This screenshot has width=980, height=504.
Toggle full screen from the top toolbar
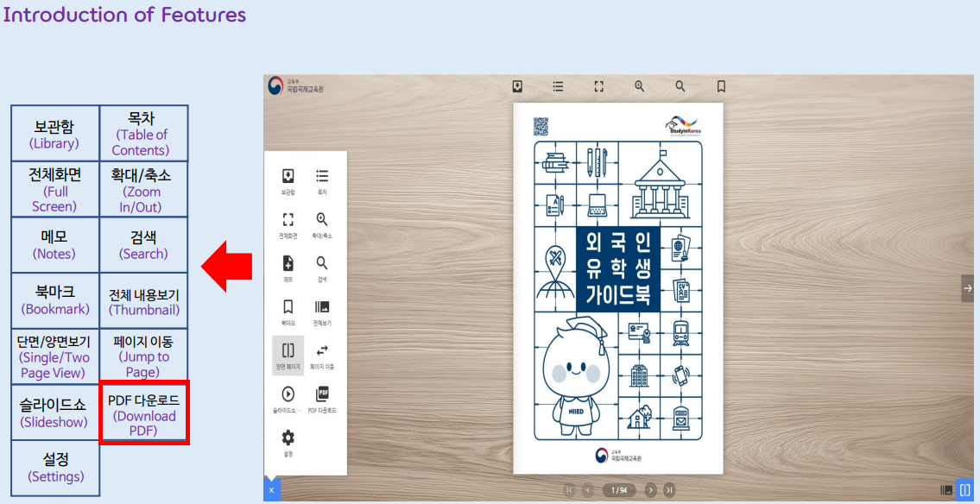pyautogui.click(x=599, y=86)
